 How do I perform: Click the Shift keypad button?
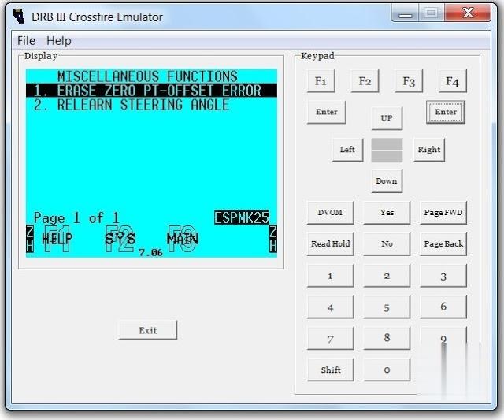point(330,370)
